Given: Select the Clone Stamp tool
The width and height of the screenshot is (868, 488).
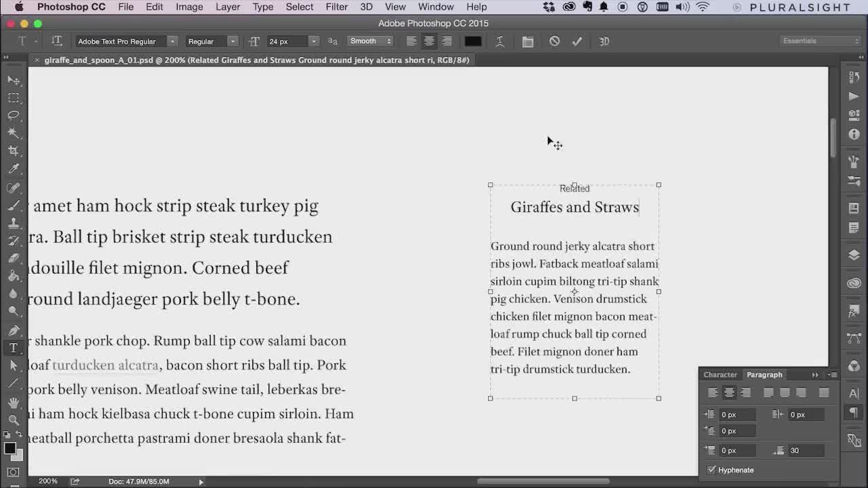Looking at the screenshot, I should coord(13,223).
